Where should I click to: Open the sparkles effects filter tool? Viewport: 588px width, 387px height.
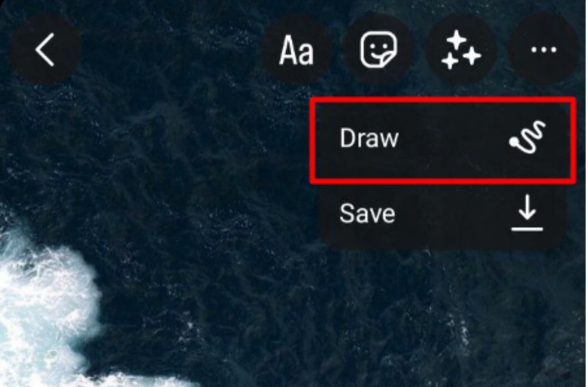(x=461, y=50)
